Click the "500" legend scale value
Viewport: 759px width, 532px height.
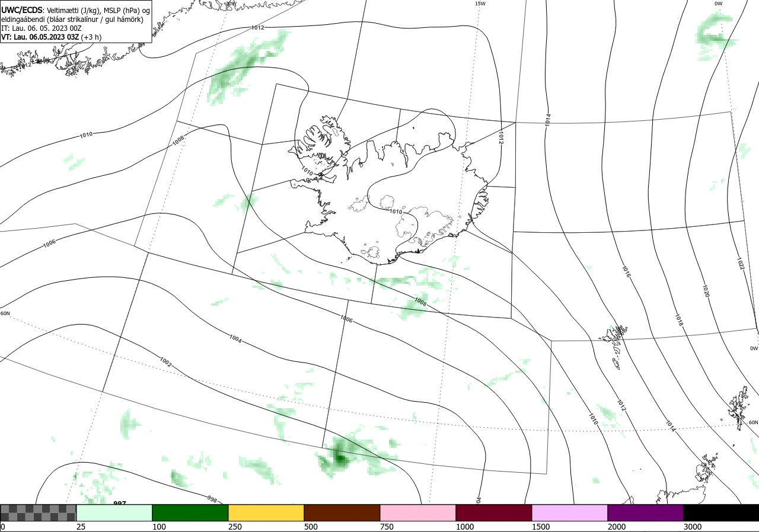click(x=311, y=527)
